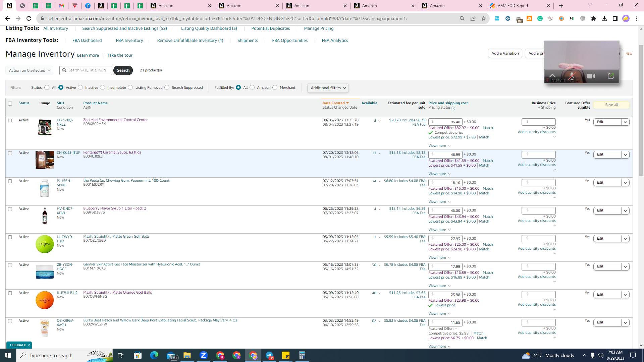Open a new browser tab
This screenshot has height=362, width=644.
561,6
